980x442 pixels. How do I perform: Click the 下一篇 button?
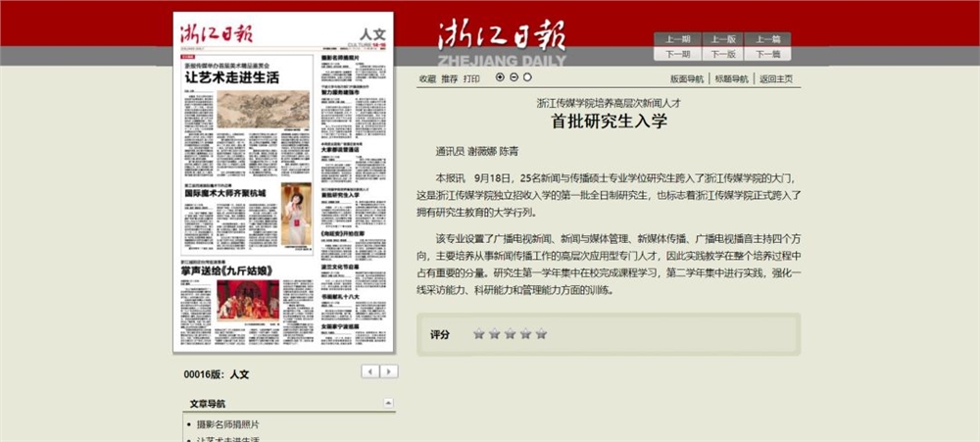pos(767,54)
